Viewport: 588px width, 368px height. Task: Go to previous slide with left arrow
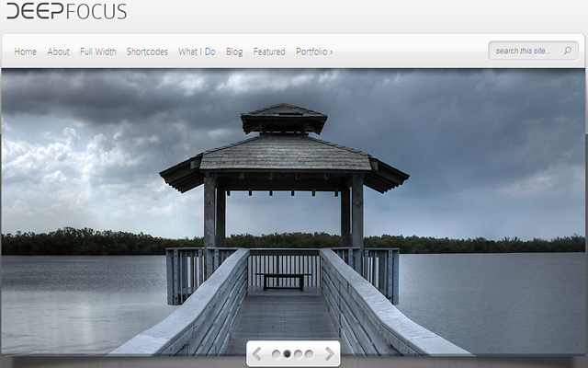coord(257,353)
